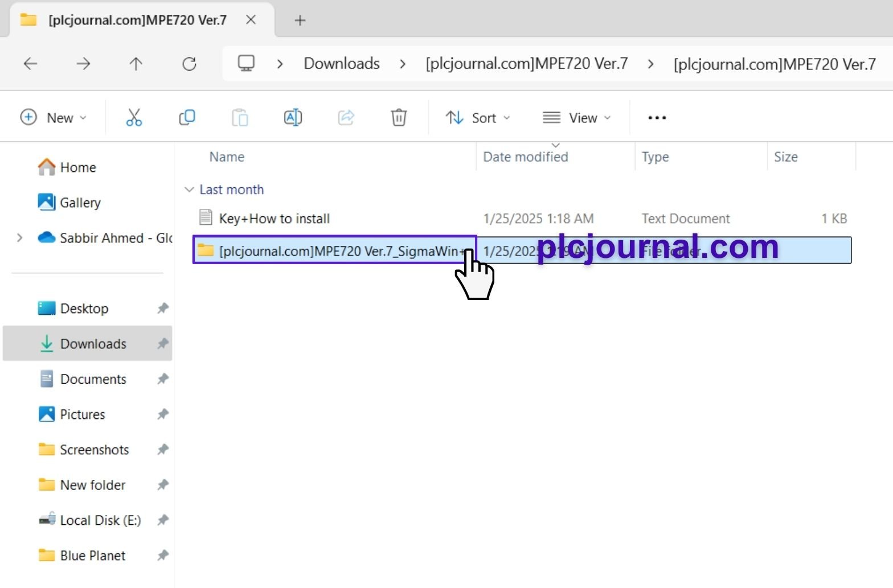Sort by the Size column header
This screenshot has height=588, width=893.
785,157
